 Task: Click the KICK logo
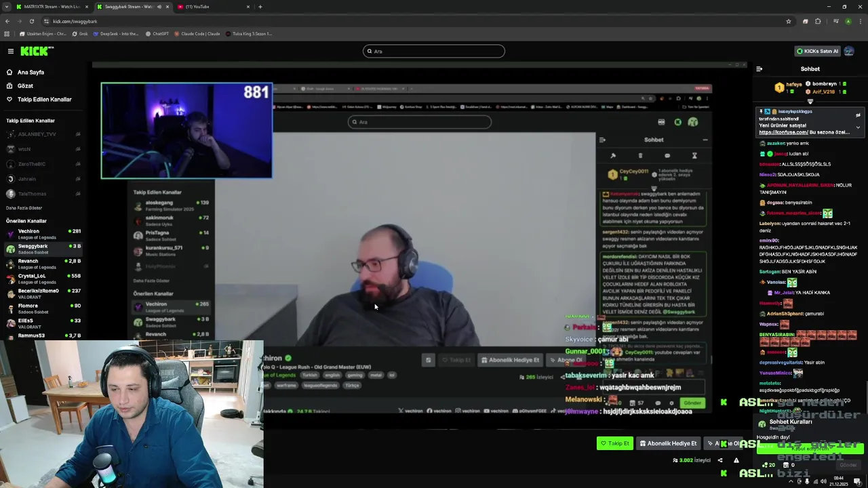click(37, 51)
